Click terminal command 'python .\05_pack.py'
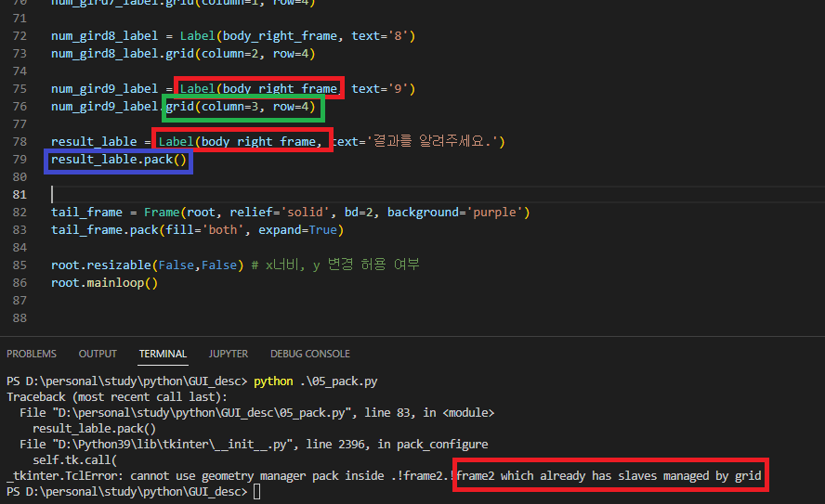This screenshot has height=504, width=825. [x=316, y=381]
